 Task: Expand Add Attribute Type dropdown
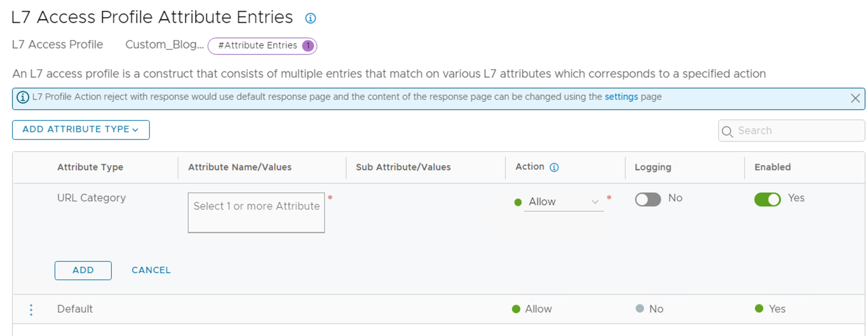81,130
